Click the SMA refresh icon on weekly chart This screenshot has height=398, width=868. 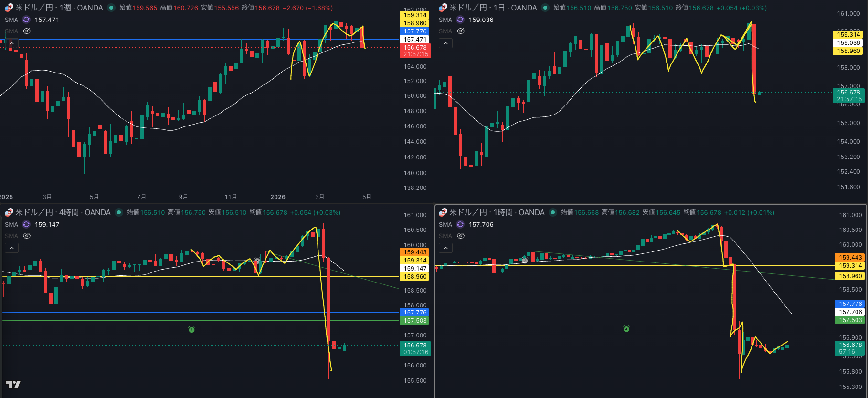[x=26, y=20]
